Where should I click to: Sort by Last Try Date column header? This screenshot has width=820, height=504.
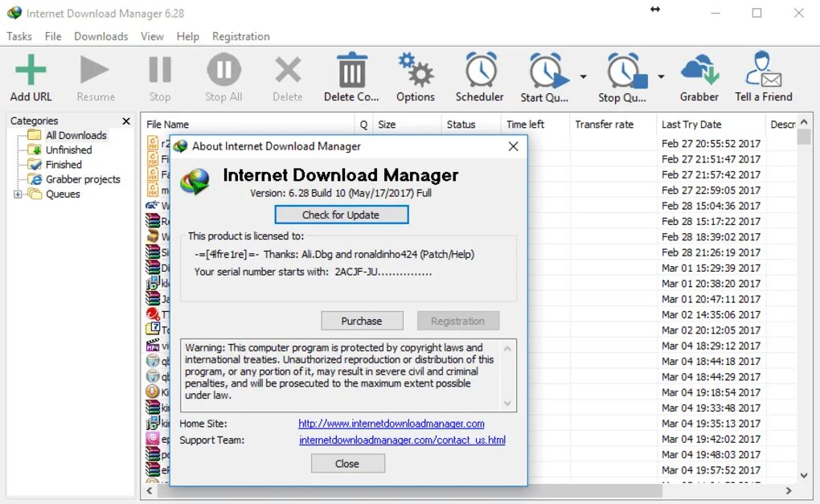click(x=711, y=125)
